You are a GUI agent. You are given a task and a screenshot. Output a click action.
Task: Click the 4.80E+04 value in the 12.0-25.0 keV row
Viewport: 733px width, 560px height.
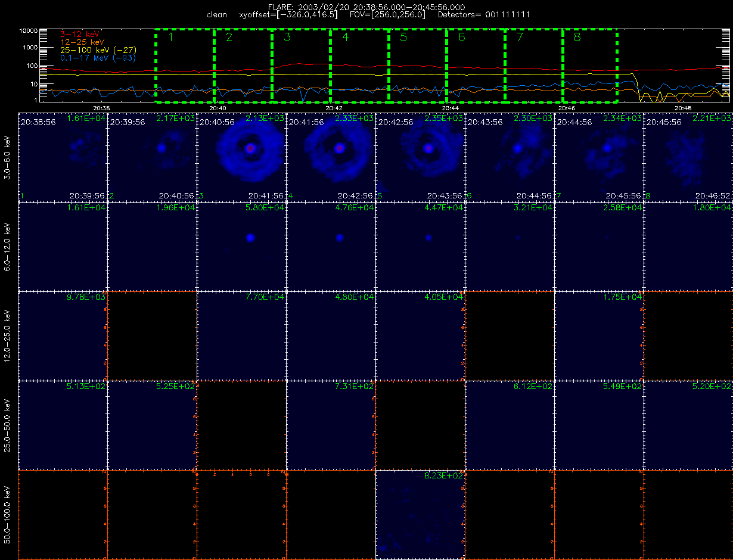pyautogui.click(x=355, y=297)
